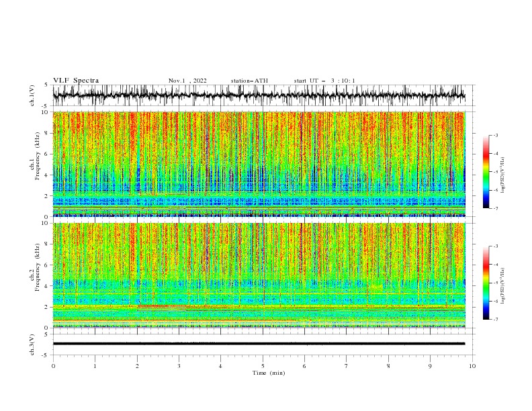The width and height of the screenshot is (532, 411).
Task: Click the "ch.3(V)" axis label
Action: tap(32, 345)
